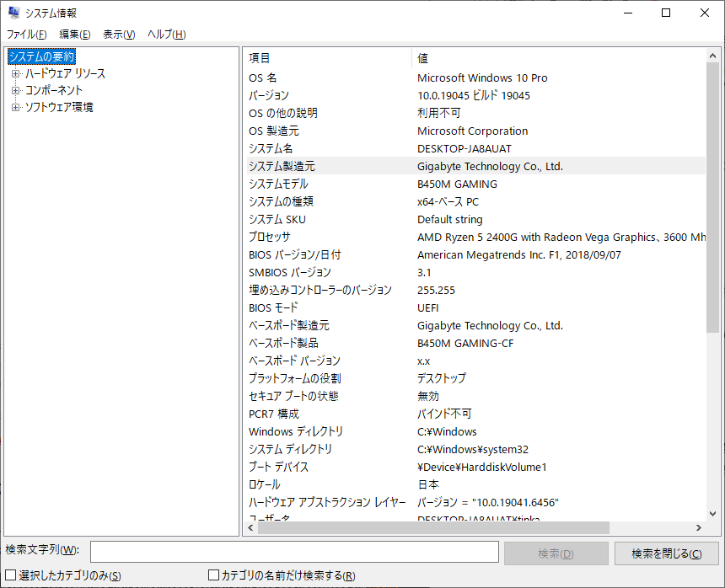Select the PCR7 構成 row
The image size is (725, 588).
(476, 414)
